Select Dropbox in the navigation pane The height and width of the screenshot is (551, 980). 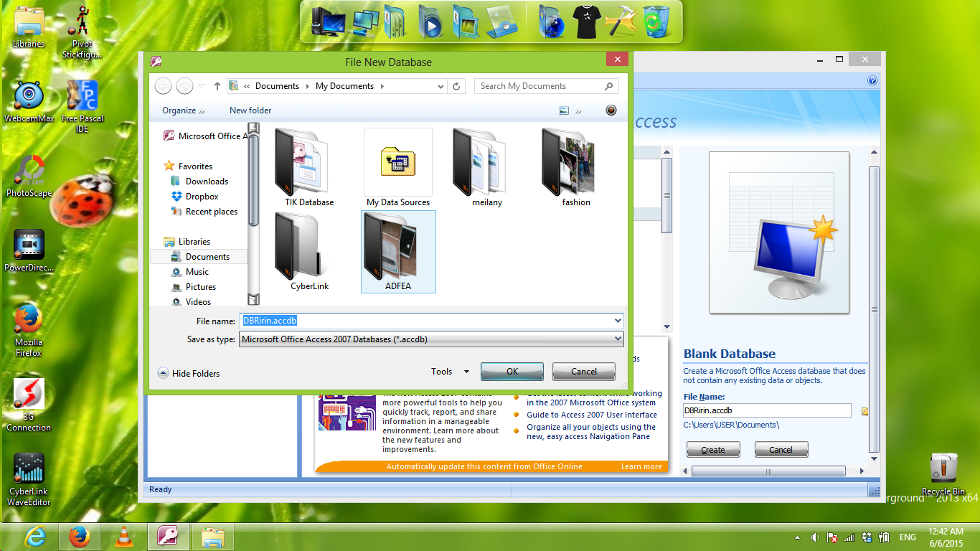(195, 197)
